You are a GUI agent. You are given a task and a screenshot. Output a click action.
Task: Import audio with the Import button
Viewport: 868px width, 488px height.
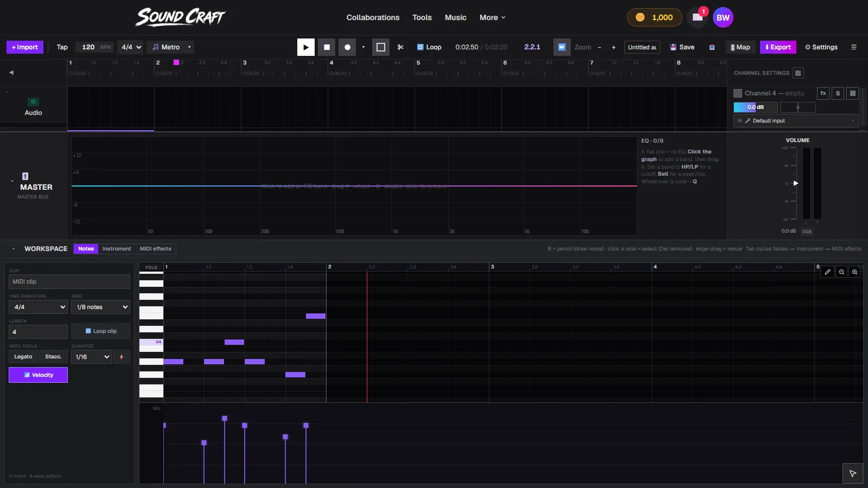25,47
